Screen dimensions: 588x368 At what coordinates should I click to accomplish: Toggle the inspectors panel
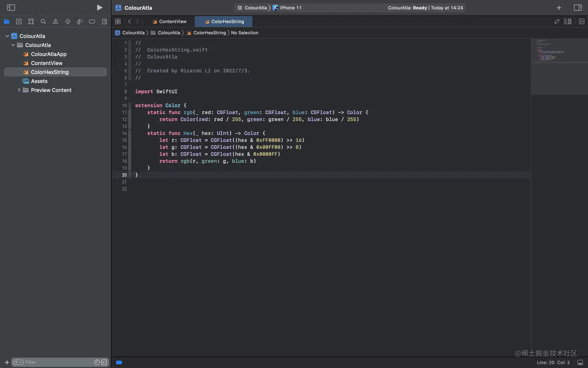coord(578,8)
